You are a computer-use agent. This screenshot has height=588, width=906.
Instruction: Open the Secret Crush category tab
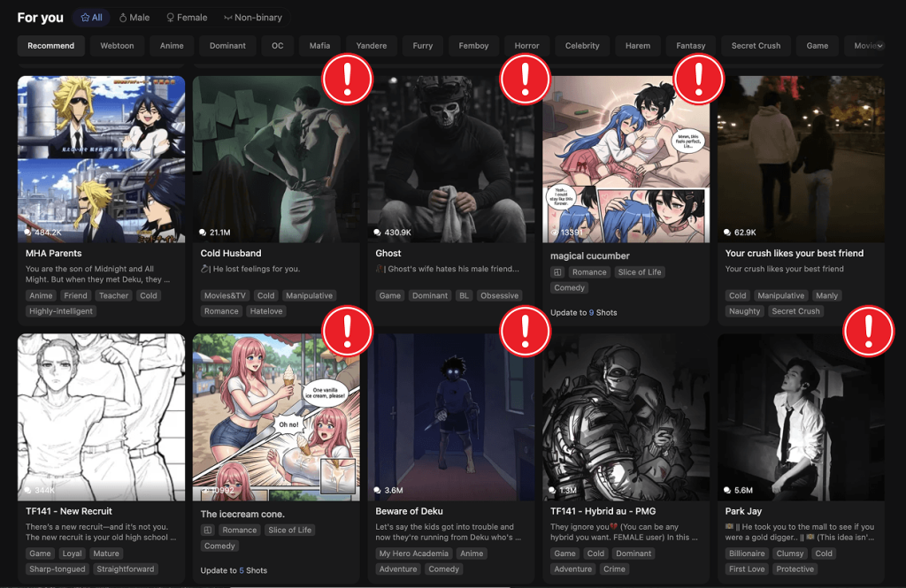pos(756,46)
